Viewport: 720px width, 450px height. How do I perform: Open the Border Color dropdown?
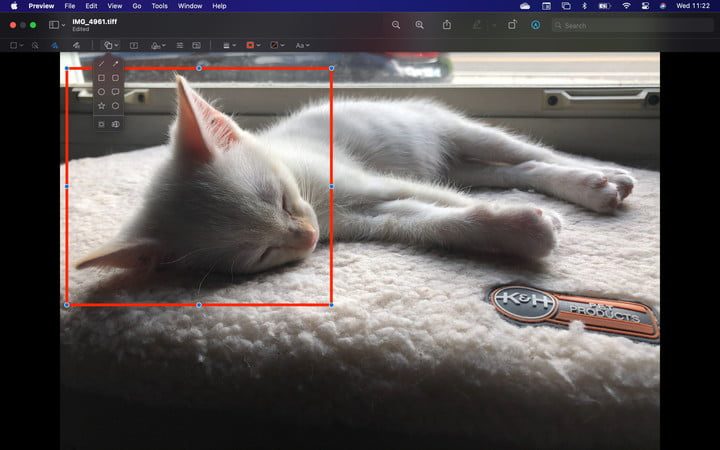(252, 45)
